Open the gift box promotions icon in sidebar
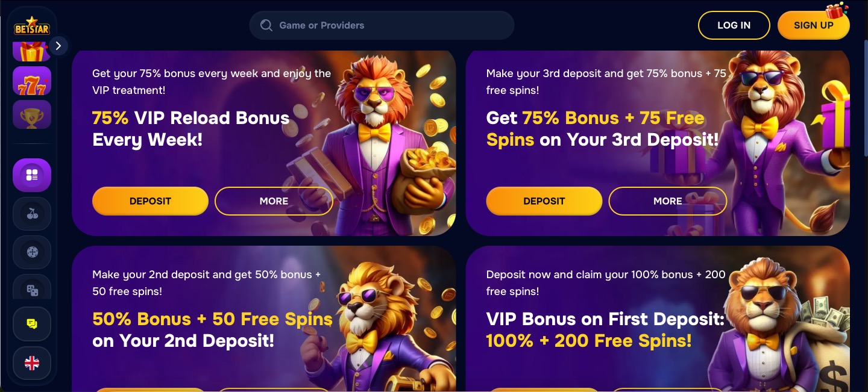Viewport: 868px width, 392px height. tap(32, 52)
